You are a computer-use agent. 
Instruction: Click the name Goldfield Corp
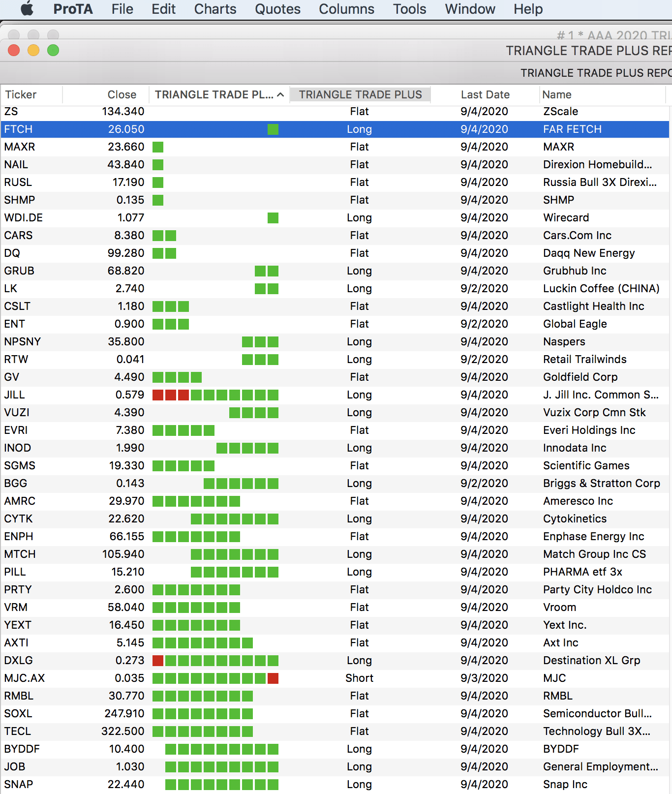pyautogui.click(x=580, y=377)
